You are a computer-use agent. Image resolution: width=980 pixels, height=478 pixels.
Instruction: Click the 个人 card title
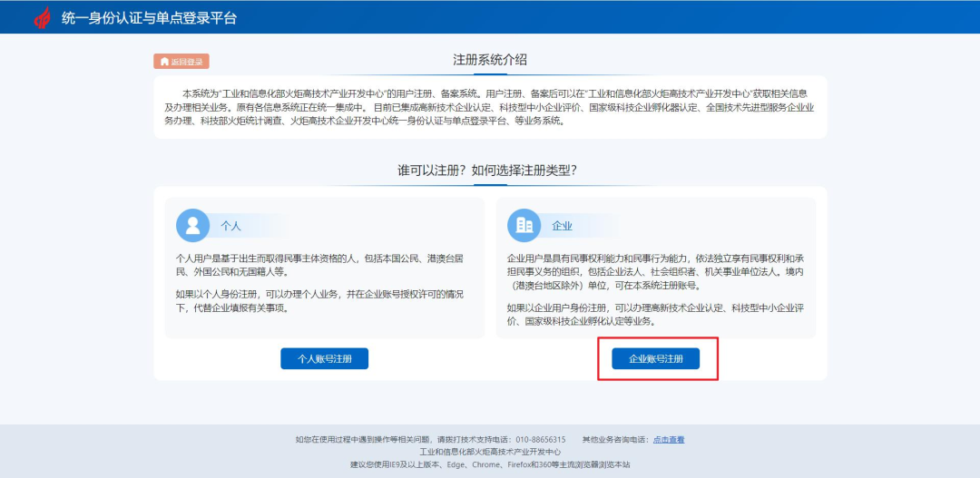pos(230,226)
